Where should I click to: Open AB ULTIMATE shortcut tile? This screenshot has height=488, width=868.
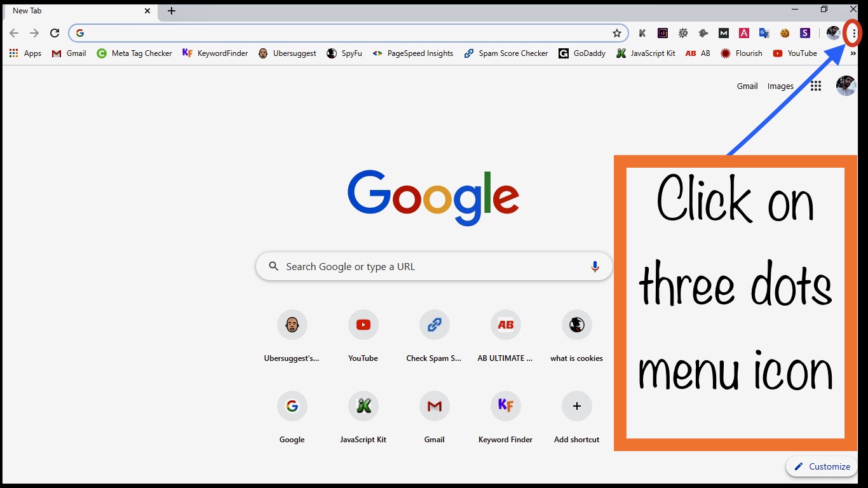coord(506,337)
